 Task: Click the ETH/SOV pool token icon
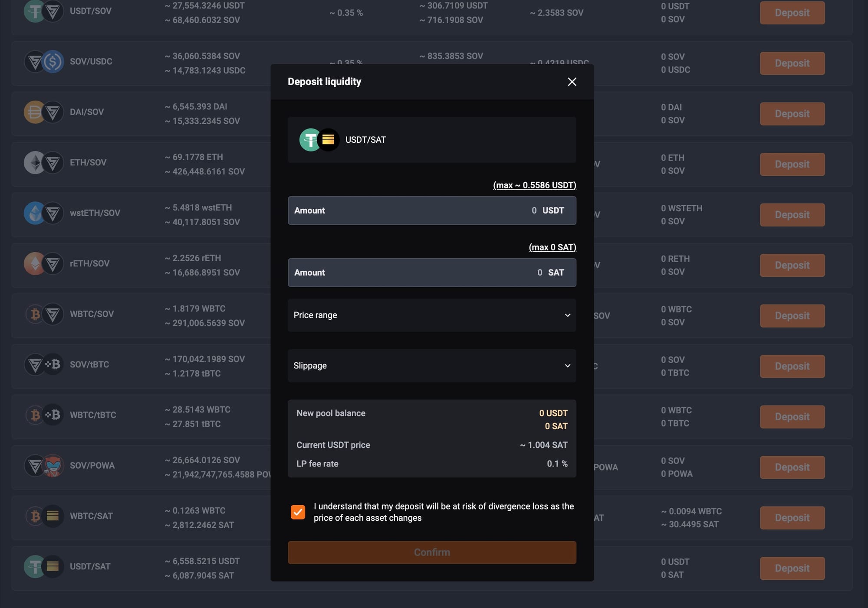[x=44, y=163]
